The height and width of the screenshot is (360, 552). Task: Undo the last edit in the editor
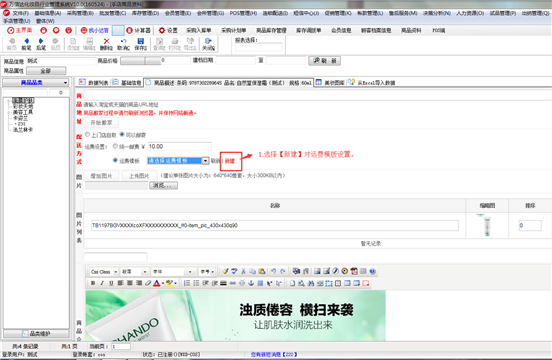(274, 271)
